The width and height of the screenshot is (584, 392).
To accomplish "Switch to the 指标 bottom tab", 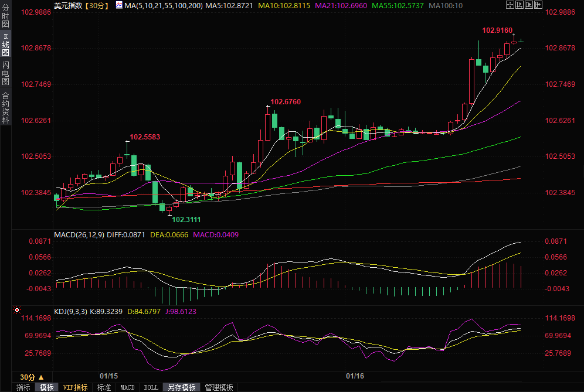I will [x=23, y=387].
